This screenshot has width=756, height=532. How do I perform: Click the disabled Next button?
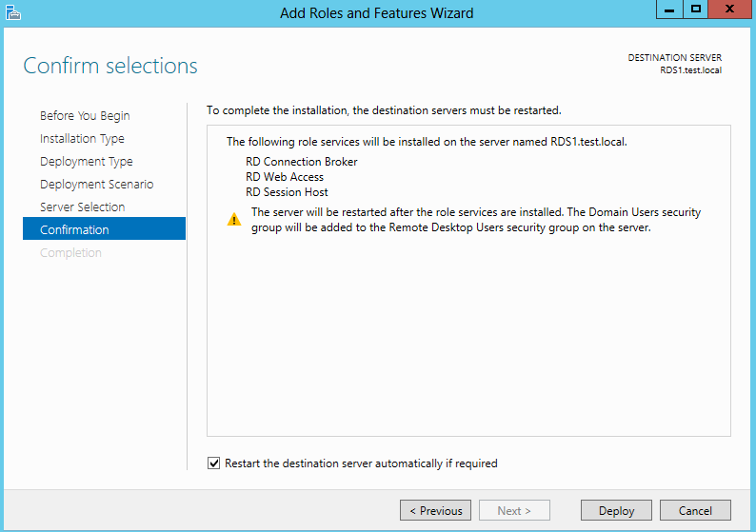[514, 510]
